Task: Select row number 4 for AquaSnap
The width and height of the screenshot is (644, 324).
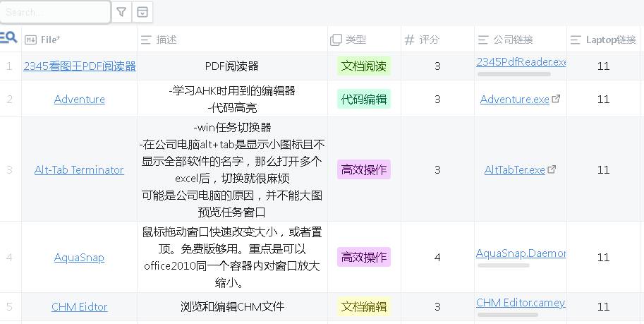Action: (10, 258)
